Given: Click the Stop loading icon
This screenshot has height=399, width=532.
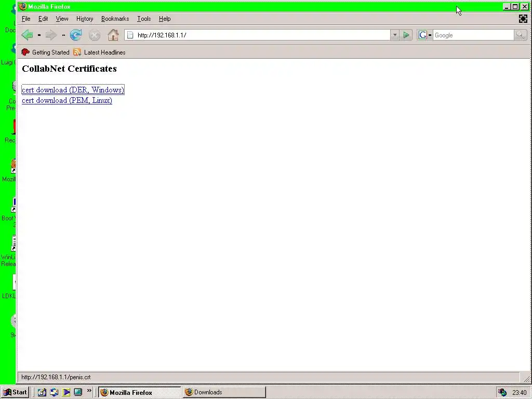Looking at the screenshot, I should 95,35.
